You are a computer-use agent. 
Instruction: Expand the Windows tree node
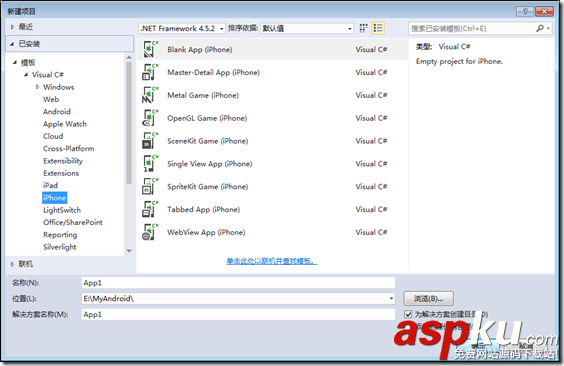click(37, 87)
